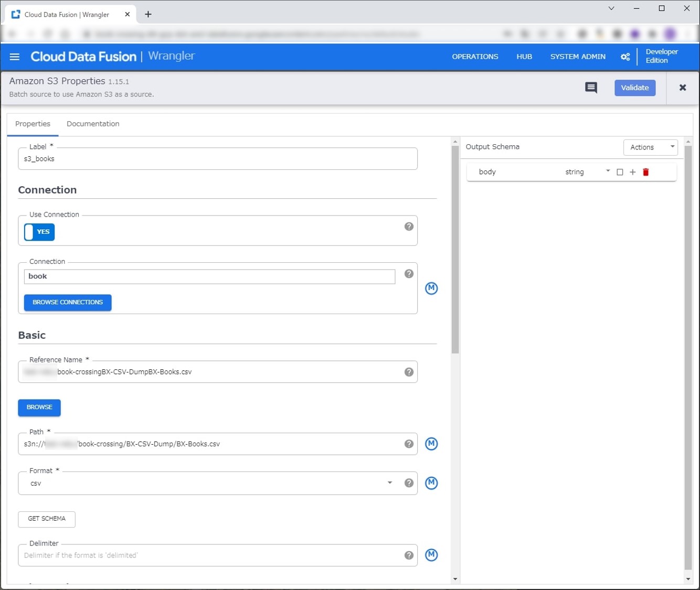Open the HUB menu item
The height and width of the screenshot is (590, 700).
point(524,57)
